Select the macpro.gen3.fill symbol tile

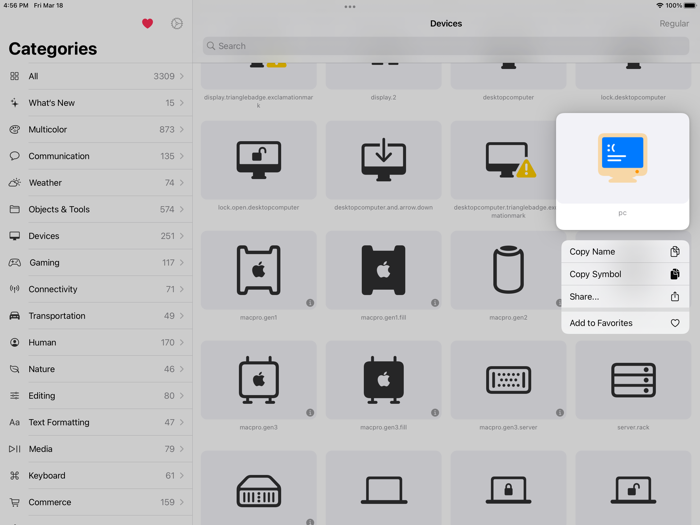point(383,380)
